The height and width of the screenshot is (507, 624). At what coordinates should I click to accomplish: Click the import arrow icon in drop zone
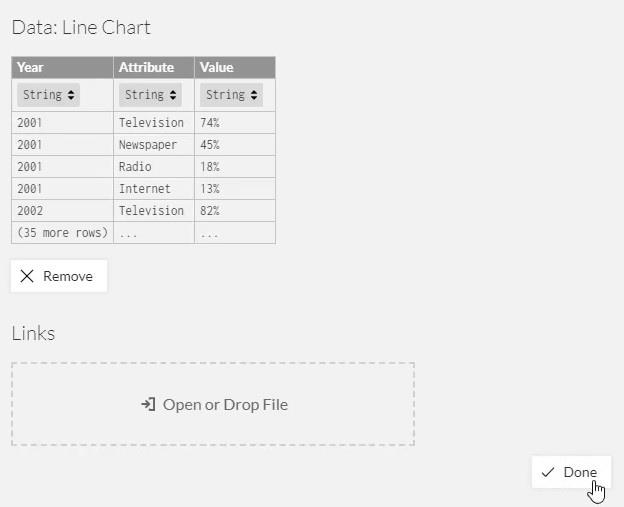click(148, 404)
